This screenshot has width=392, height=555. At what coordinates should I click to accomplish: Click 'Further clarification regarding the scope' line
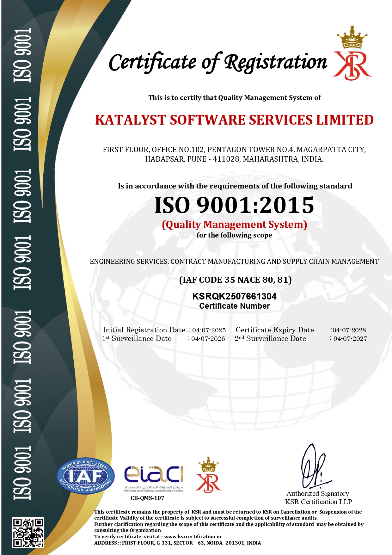pos(229,524)
